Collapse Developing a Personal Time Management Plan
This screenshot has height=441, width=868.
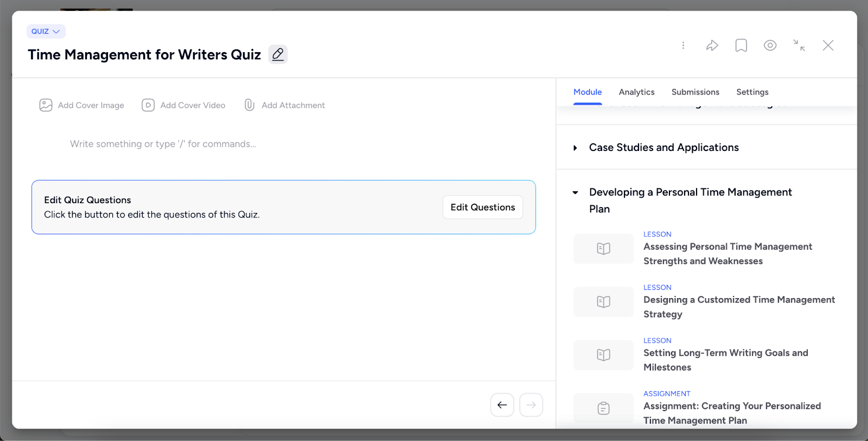click(x=576, y=192)
